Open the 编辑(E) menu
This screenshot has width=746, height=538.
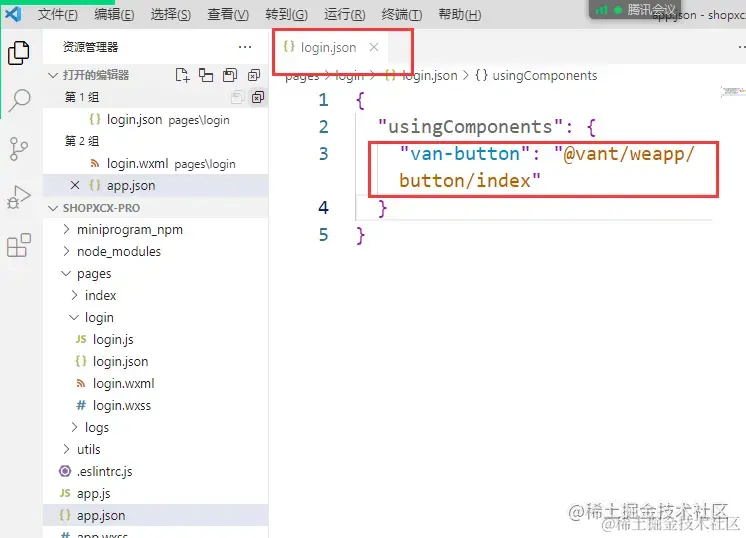coord(114,15)
